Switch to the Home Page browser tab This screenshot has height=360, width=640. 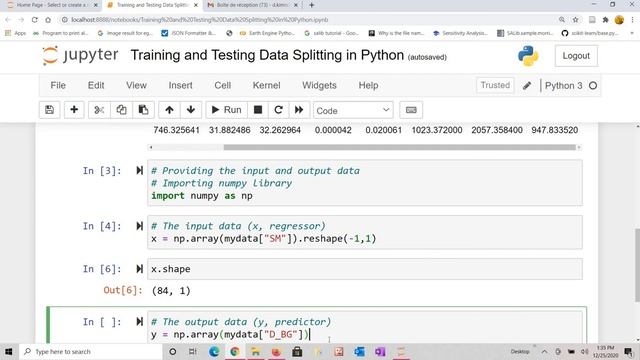pyautogui.click(x=53, y=5)
